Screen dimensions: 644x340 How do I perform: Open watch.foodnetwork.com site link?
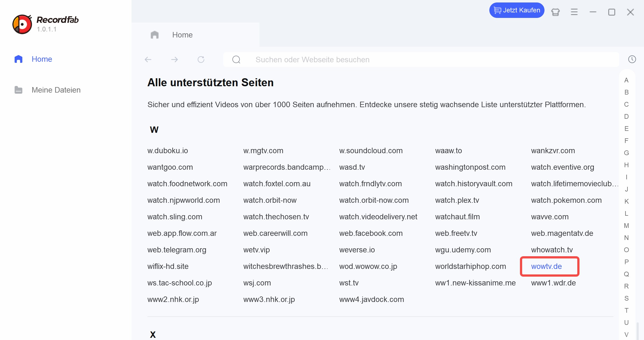(x=187, y=184)
